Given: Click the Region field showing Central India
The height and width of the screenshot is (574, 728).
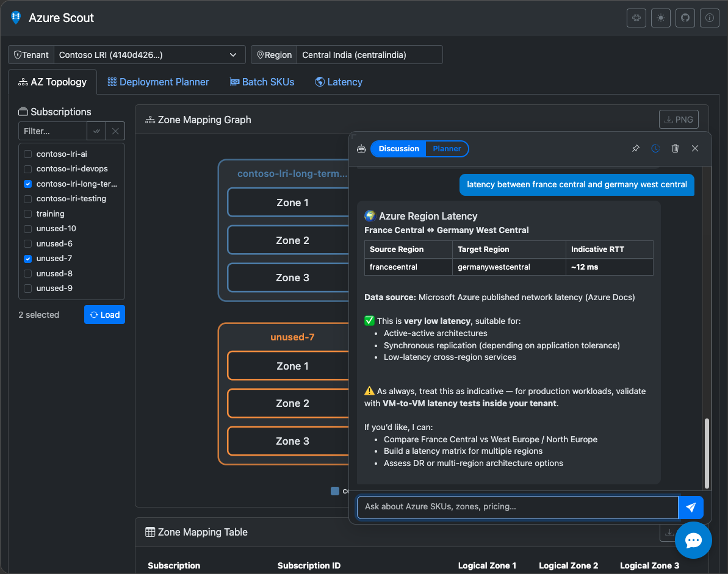Looking at the screenshot, I should coord(369,54).
